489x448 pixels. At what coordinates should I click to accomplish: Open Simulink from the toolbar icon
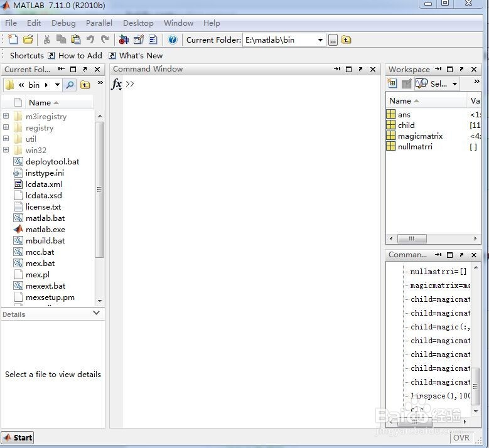124,40
